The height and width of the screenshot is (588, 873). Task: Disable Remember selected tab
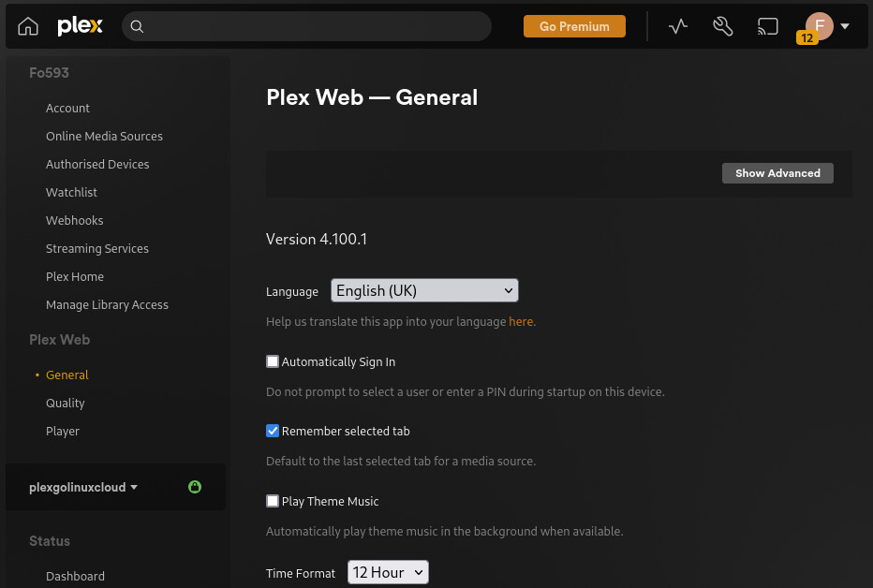pyautogui.click(x=273, y=431)
